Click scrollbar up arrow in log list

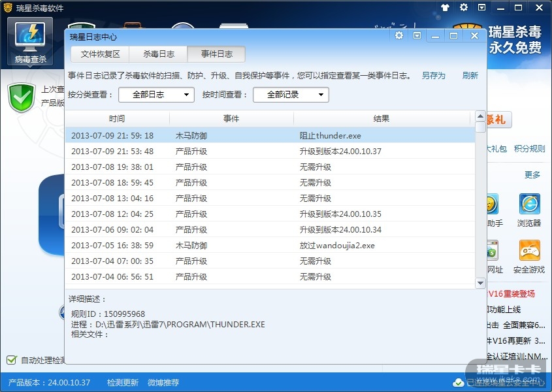[x=480, y=116]
